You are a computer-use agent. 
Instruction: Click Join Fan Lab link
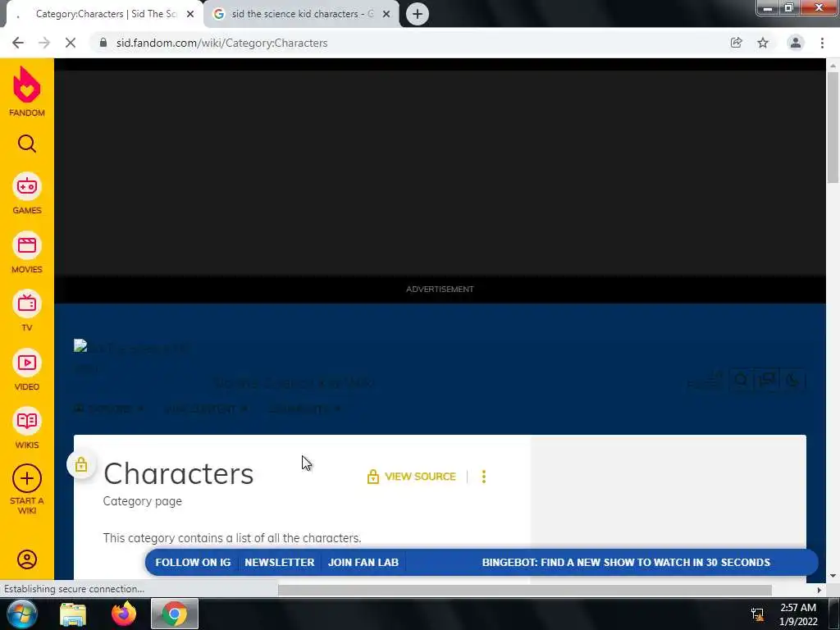tap(363, 563)
